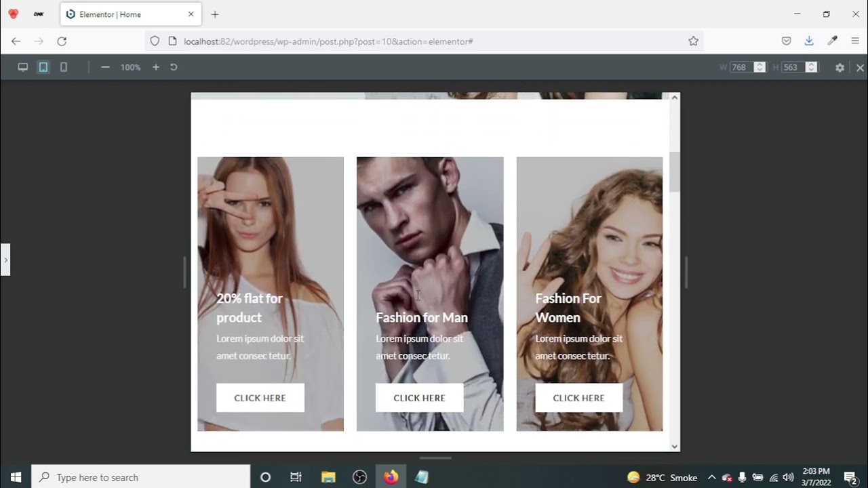Image resolution: width=868 pixels, height=488 pixels.
Task: Click the "20% flat for product" CLICK HERE button
Action: point(260,398)
